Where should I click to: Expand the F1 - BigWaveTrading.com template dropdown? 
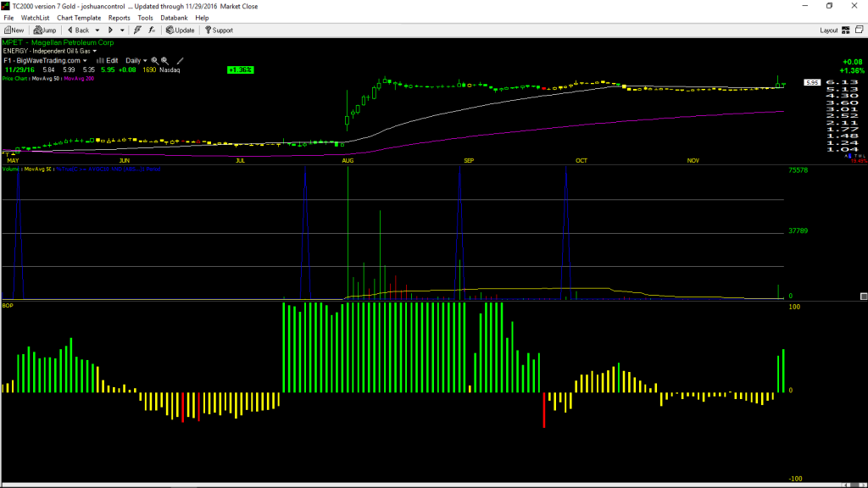[x=46, y=61]
